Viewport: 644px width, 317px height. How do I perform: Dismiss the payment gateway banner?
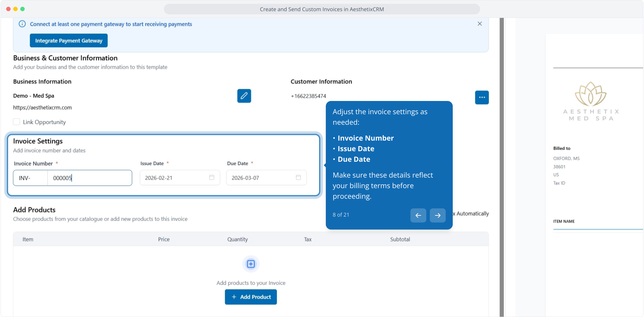click(479, 24)
